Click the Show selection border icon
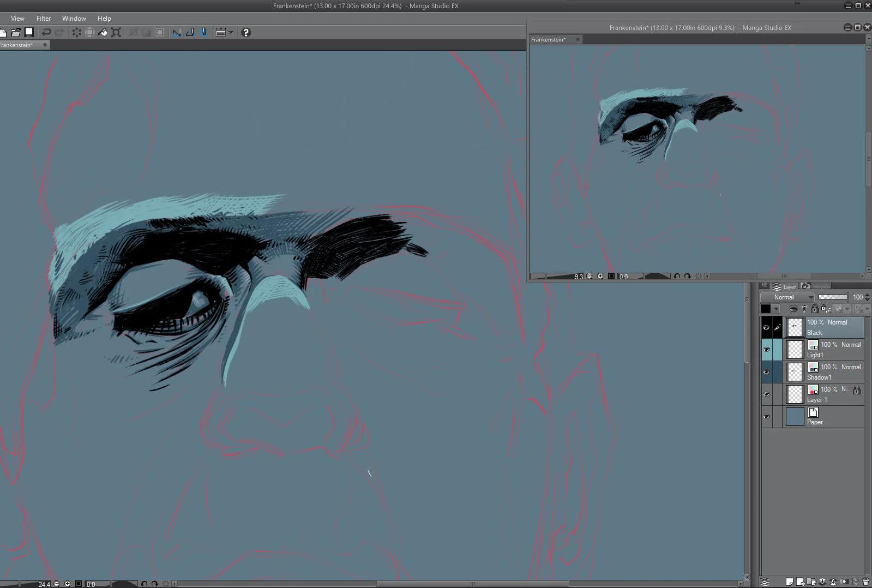872x588 pixels. point(160,32)
